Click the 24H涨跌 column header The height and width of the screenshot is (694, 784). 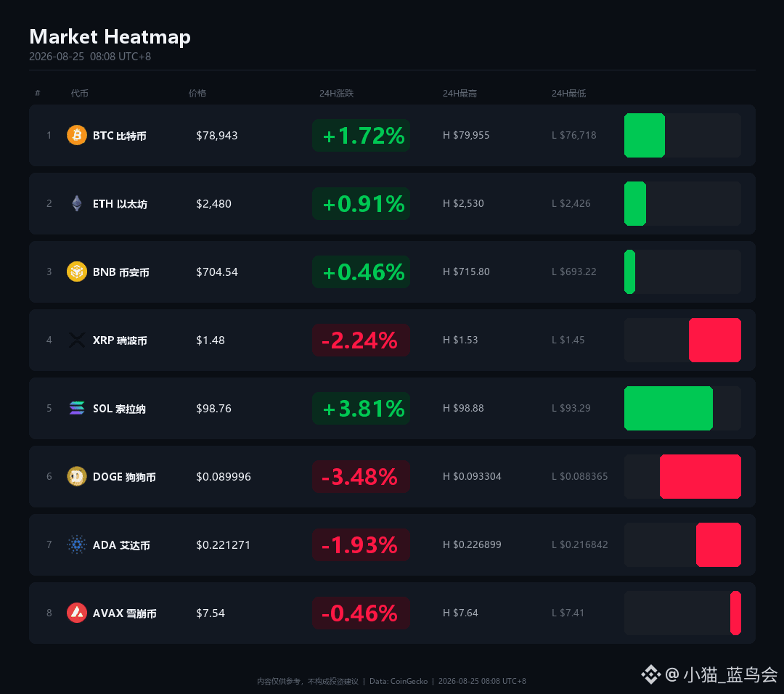pos(337,94)
